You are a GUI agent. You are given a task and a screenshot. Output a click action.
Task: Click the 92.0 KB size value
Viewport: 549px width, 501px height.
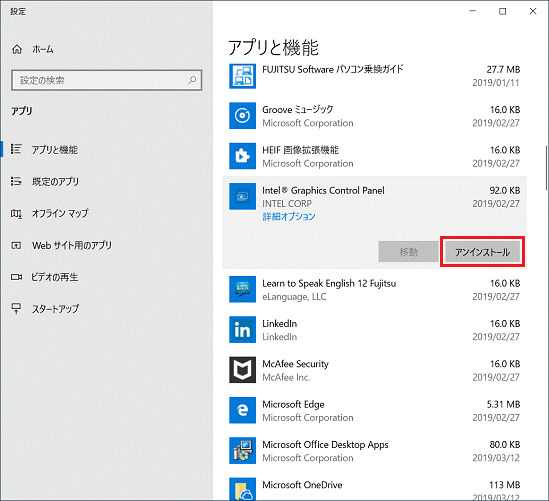tap(505, 190)
